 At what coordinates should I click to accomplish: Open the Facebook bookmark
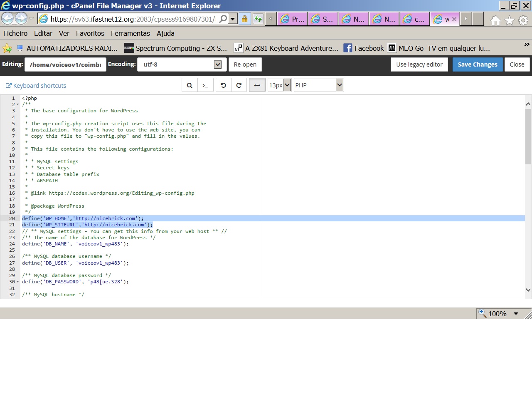364,48
